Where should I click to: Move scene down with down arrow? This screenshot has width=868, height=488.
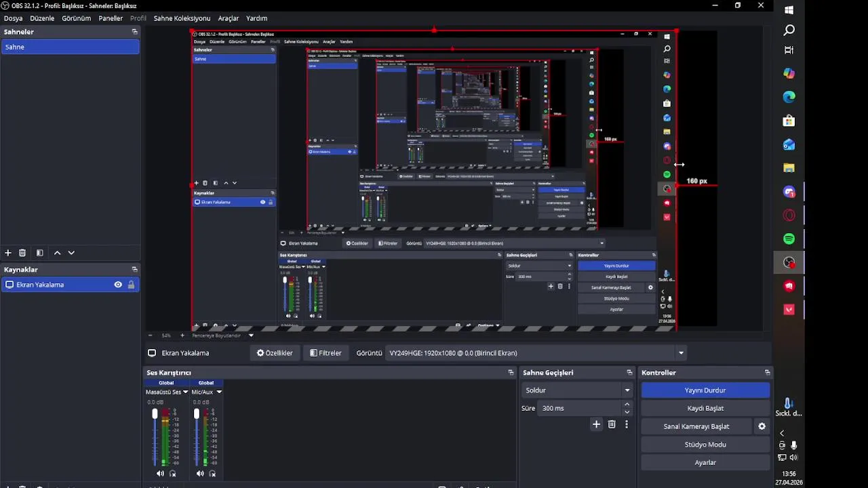[71, 253]
